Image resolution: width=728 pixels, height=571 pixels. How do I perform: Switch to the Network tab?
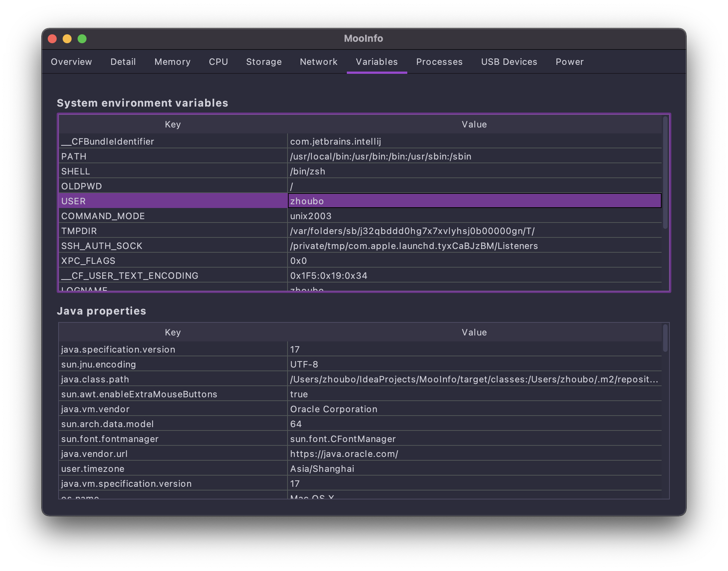318,62
